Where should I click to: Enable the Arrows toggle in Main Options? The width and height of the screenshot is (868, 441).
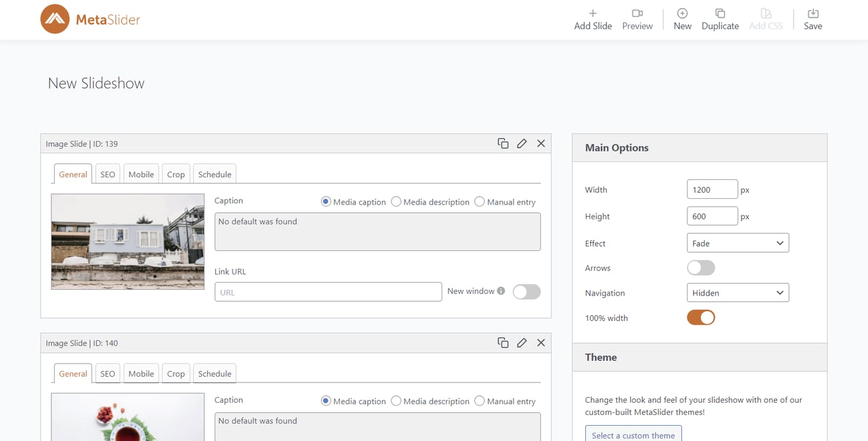(700, 268)
